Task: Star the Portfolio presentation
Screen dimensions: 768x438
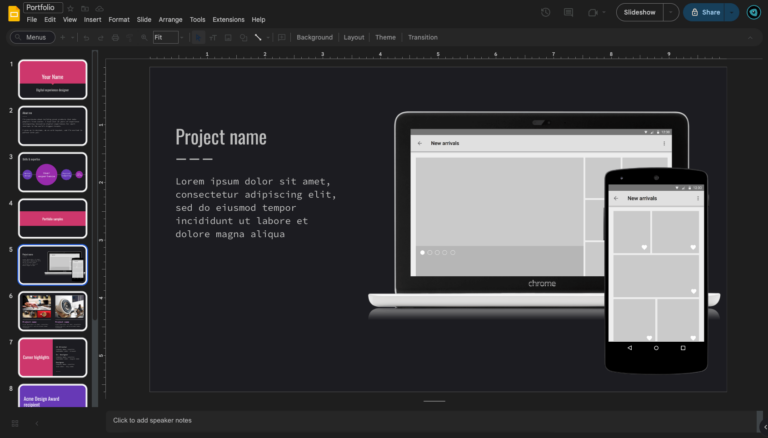Action: click(70, 8)
